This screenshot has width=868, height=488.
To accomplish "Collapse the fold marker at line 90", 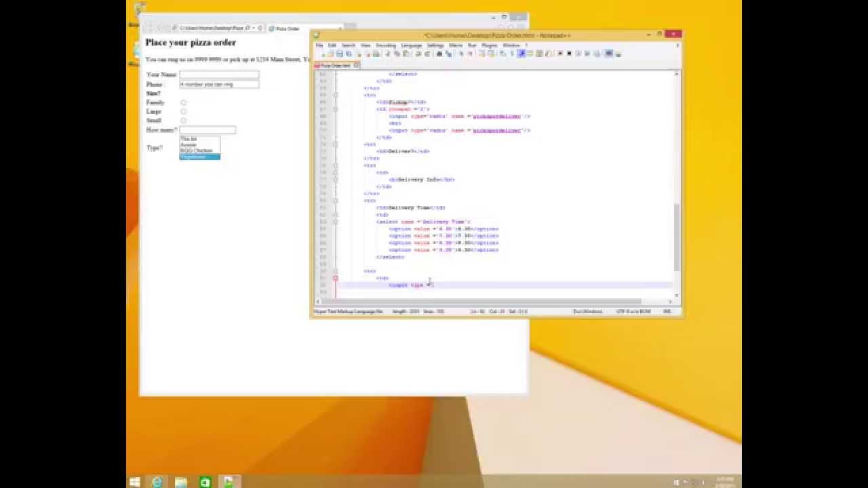I will (335, 271).
